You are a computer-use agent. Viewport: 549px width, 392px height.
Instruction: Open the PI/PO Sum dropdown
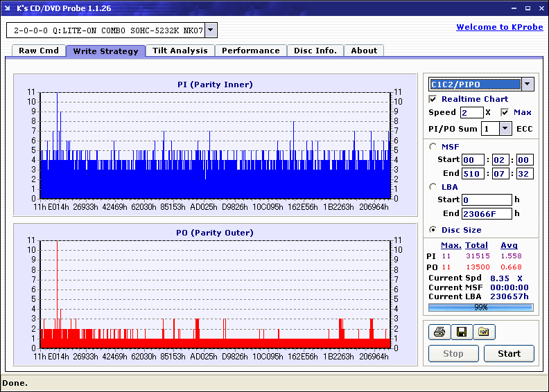(505, 128)
